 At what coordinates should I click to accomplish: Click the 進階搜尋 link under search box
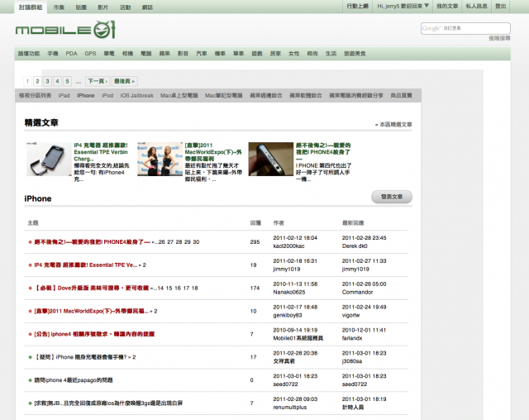(x=499, y=38)
